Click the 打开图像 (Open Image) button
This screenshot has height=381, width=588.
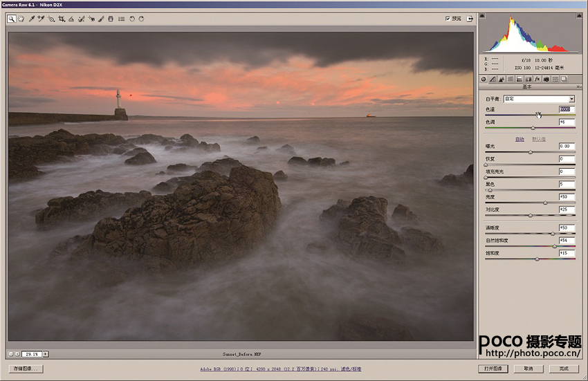coord(493,369)
